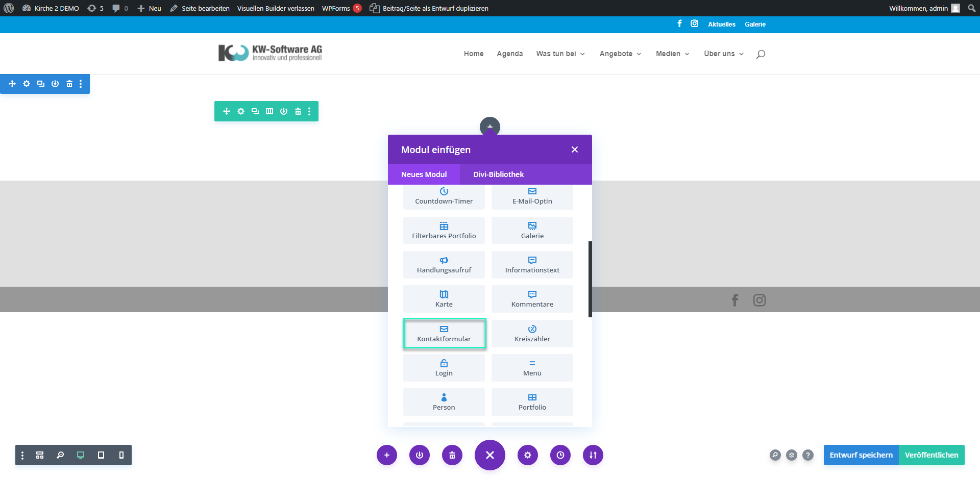Screen dimensions: 980x478
Task: Insert the Kontaktformular module
Action: click(444, 334)
